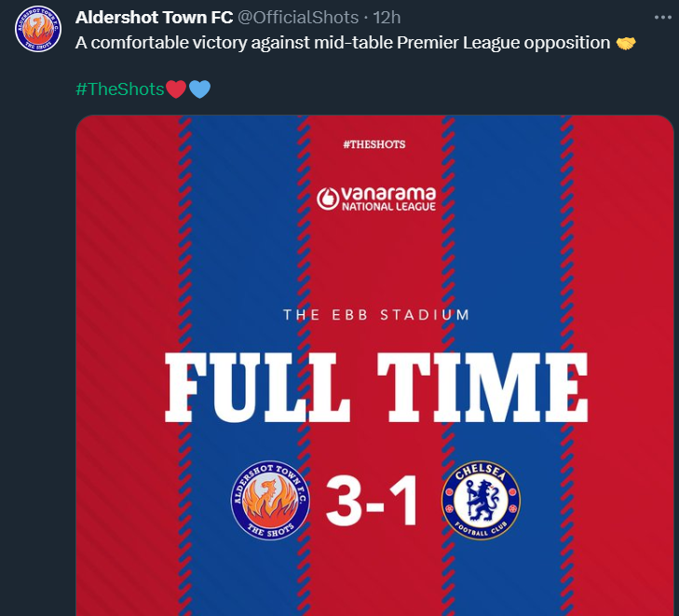Viewport: 679px width, 616px height.
Task: Click the Vanarama circular logo mark
Action: pyautogui.click(x=327, y=198)
